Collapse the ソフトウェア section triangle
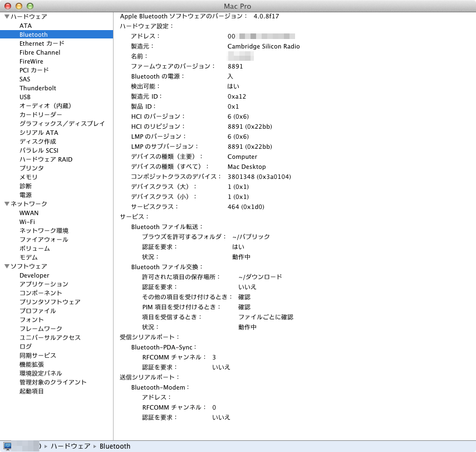Viewport: 476px width, 452px height. [7, 266]
